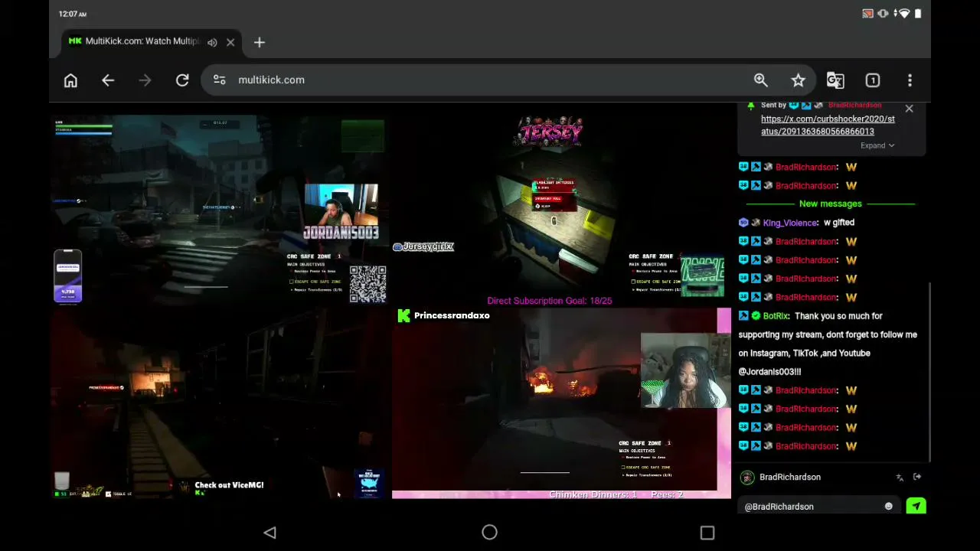Expand the pinned chat message

pyautogui.click(x=877, y=145)
